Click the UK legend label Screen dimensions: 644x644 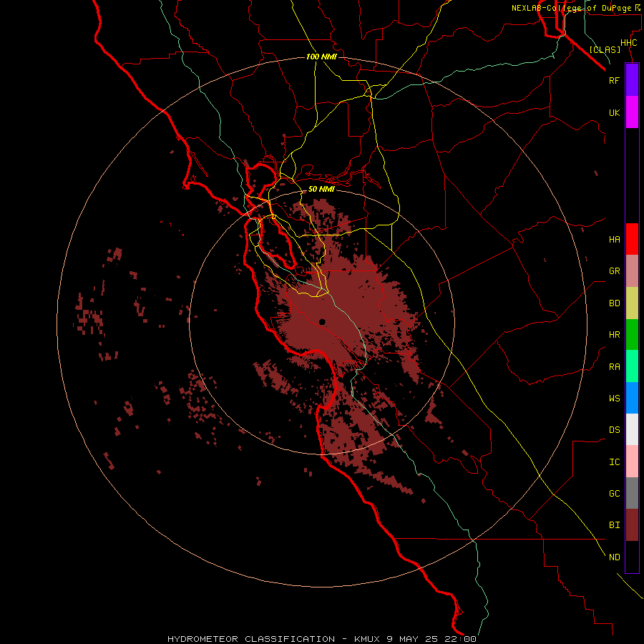point(614,113)
